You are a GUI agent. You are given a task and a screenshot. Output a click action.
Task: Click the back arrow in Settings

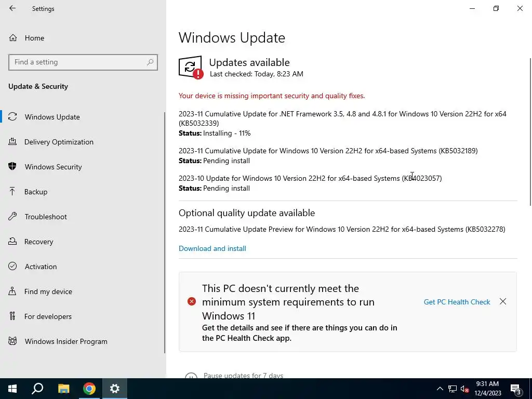tap(12, 8)
